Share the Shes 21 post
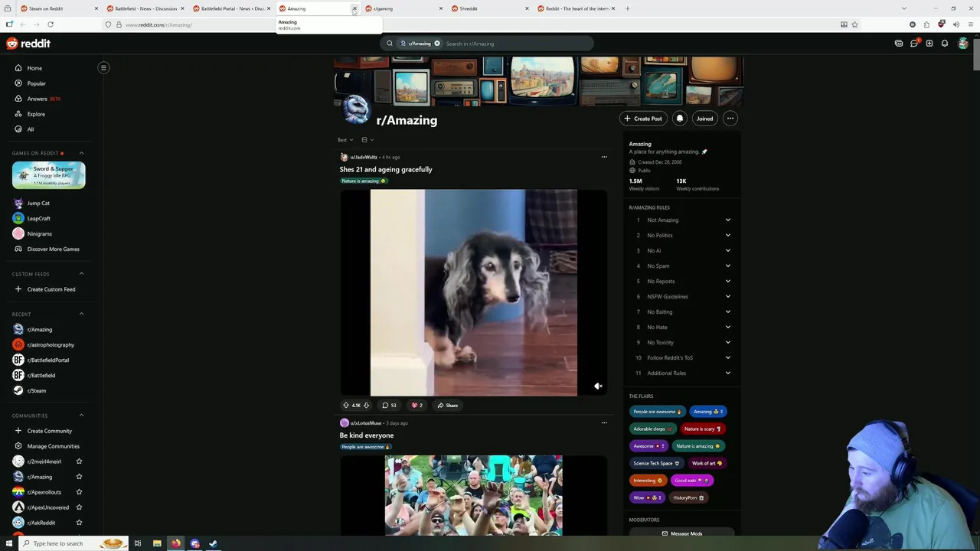This screenshot has width=980, height=551. (448, 406)
